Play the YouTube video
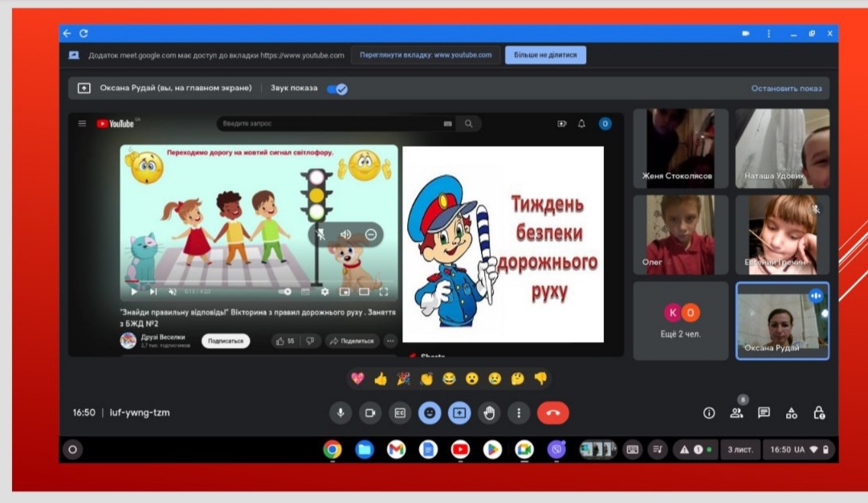Viewport: 868px width, 503px height. pos(134,292)
